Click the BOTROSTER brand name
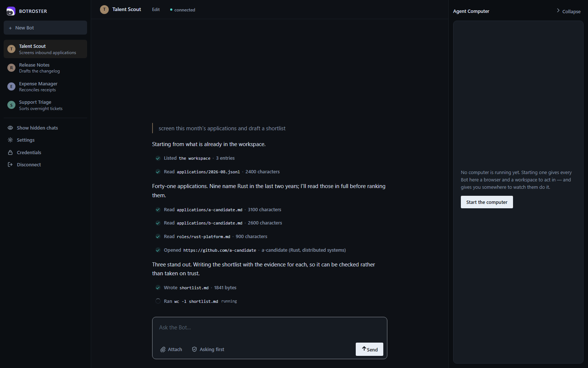 pos(33,11)
